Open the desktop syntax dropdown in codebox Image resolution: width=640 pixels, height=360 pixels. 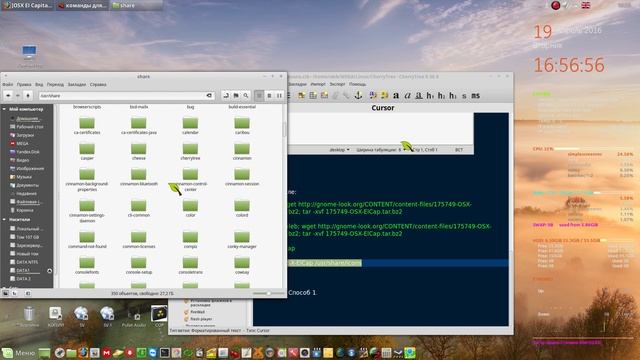pos(340,150)
